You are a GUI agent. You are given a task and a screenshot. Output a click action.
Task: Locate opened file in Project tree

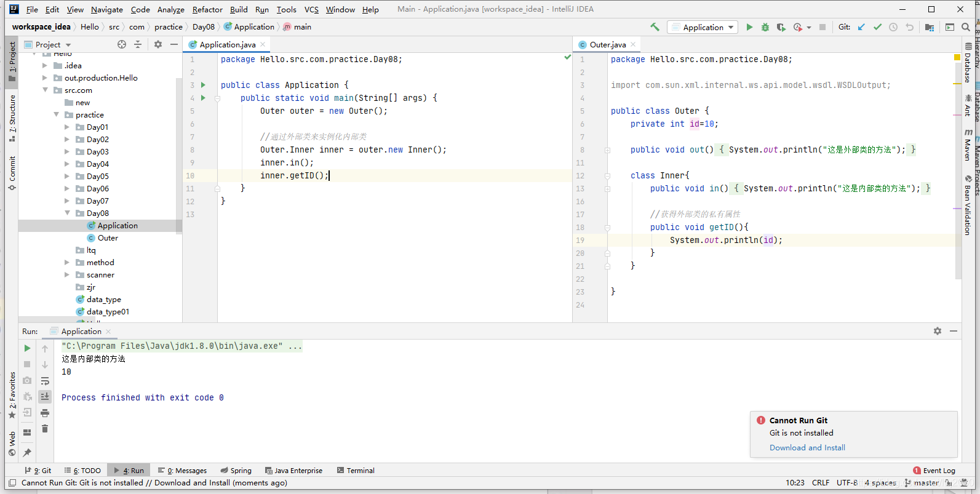pos(122,44)
